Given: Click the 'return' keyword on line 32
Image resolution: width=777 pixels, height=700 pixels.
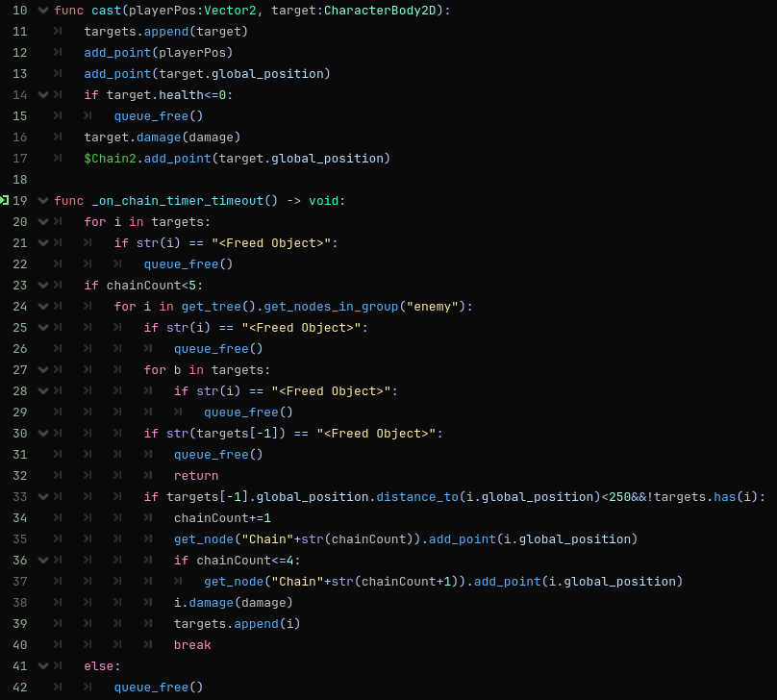Looking at the screenshot, I should coord(195,476).
